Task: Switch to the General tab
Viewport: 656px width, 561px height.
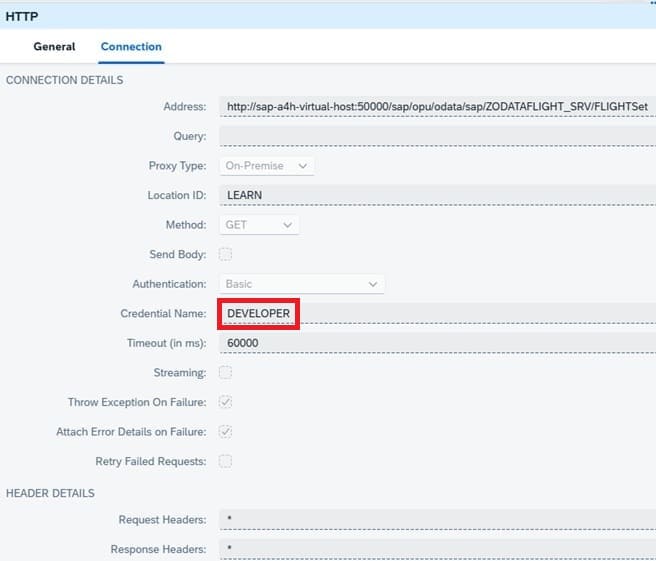Action: [54, 47]
